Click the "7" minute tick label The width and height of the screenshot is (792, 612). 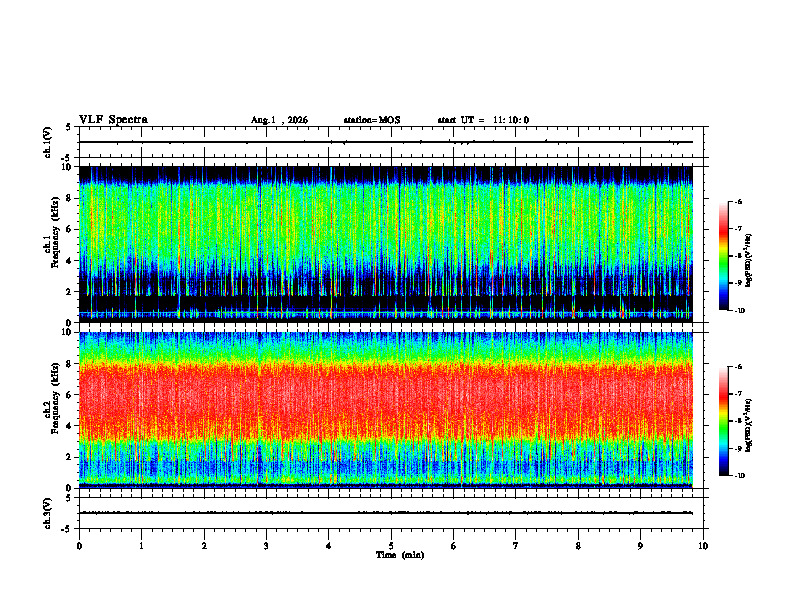point(516,546)
